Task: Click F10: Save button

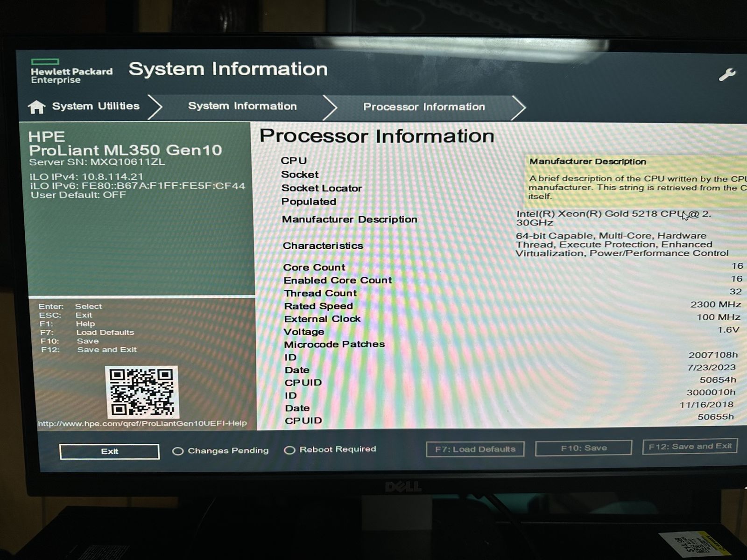Action: (584, 448)
